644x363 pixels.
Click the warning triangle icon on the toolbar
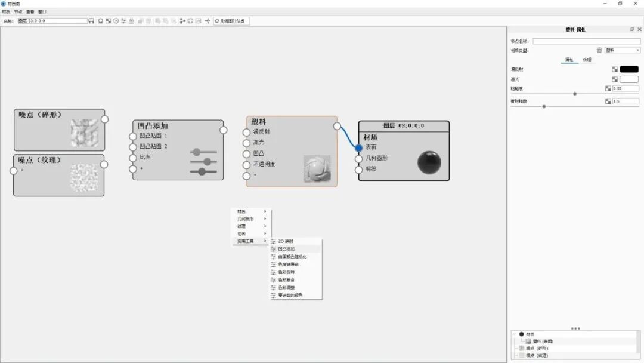[x=132, y=21]
